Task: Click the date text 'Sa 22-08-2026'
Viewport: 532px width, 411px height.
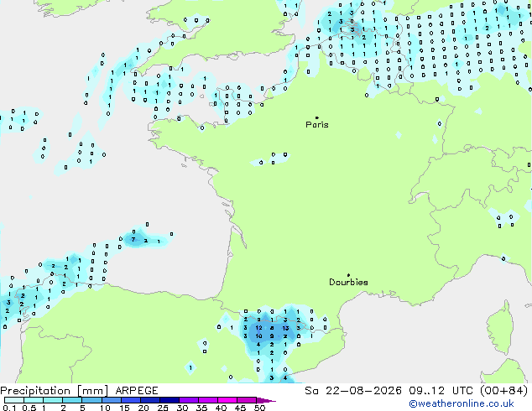Action: [353, 391]
